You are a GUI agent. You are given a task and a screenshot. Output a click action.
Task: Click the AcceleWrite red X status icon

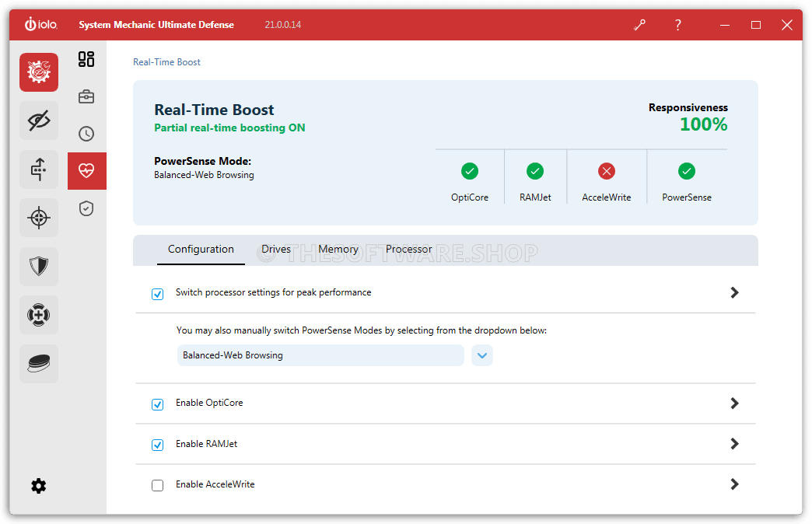pyautogui.click(x=607, y=171)
